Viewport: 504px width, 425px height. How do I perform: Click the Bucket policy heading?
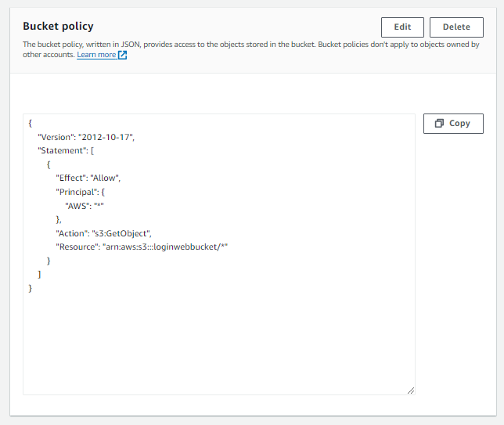58,26
